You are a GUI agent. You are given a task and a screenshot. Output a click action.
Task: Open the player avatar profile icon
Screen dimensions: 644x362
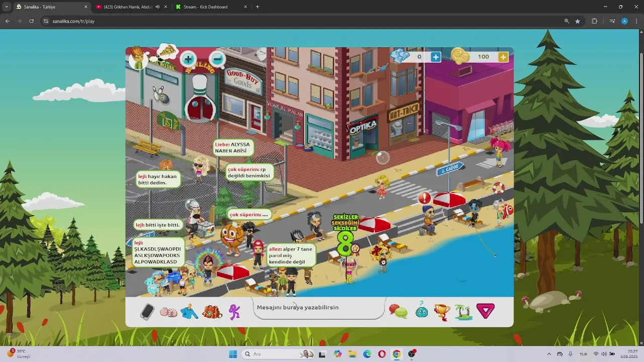[137, 58]
